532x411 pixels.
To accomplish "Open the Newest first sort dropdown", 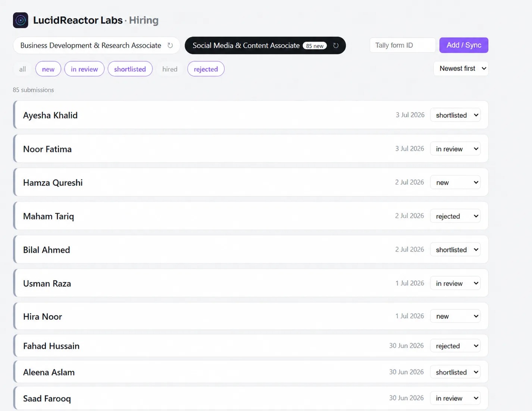I will tap(461, 69).
